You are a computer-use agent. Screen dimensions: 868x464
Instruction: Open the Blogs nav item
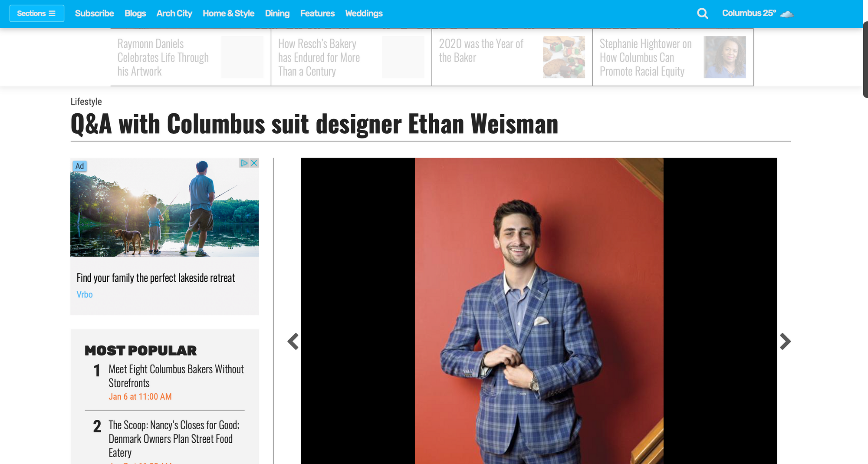(x=135, y=13)
